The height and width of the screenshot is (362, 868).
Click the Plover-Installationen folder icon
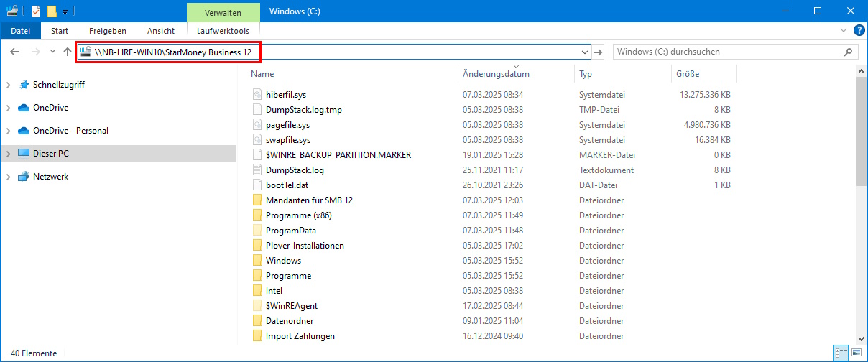(258, 245)
